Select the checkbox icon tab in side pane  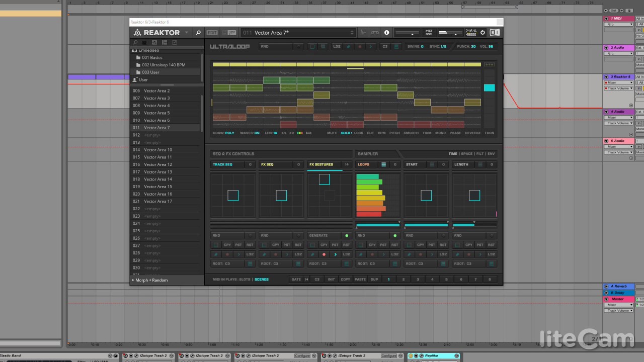(175, 43)
